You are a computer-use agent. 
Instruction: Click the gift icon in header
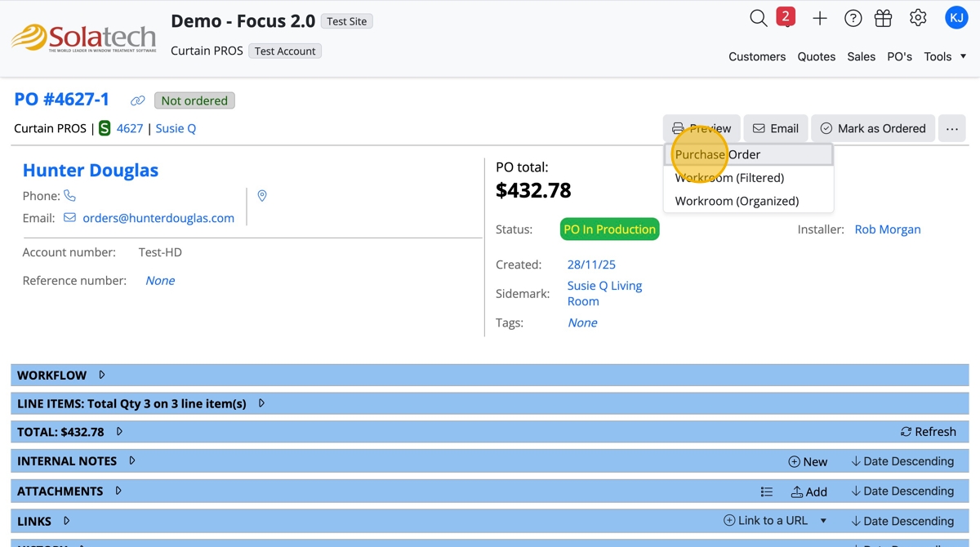click(883, 18)
